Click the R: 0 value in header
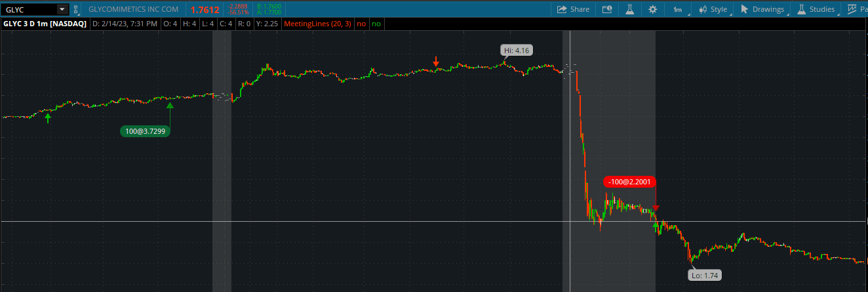 (x=244, y=24)
